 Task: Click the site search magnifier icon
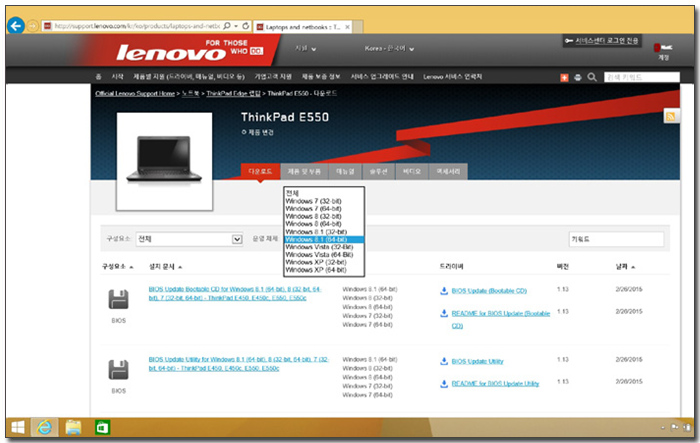(x=592, y=77)
